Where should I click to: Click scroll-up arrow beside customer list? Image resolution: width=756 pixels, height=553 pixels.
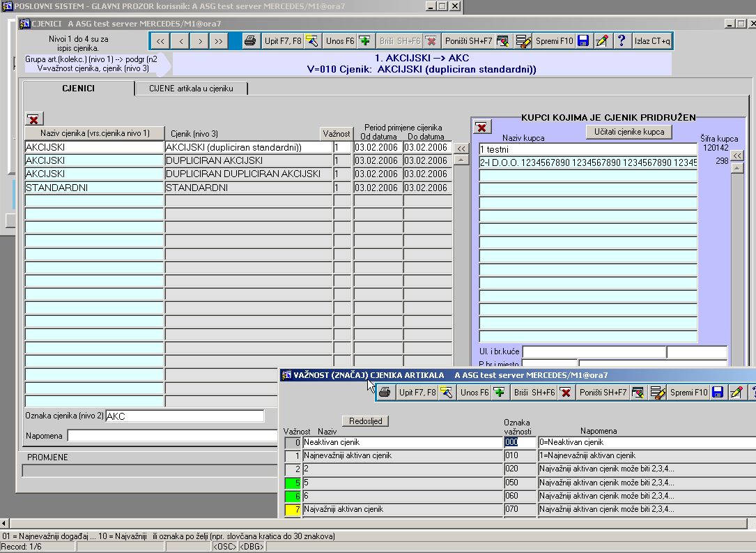click(x=737, y=168)
